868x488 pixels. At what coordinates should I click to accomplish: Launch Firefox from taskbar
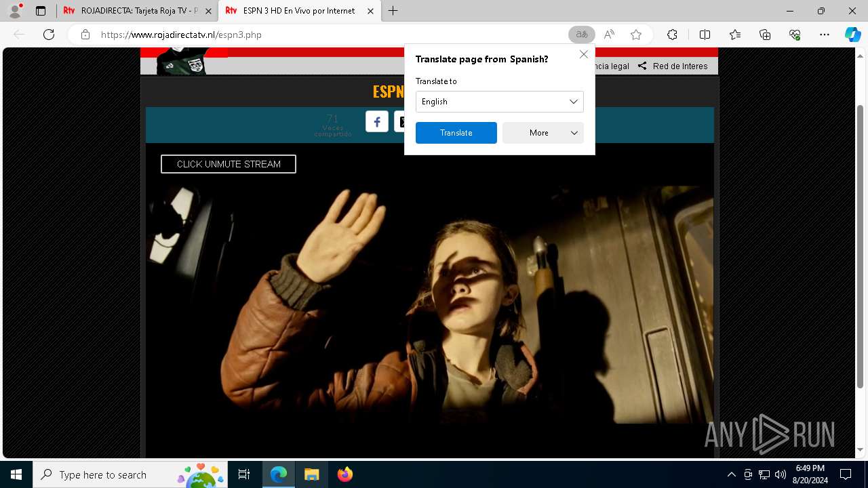(x=344, y=474)
